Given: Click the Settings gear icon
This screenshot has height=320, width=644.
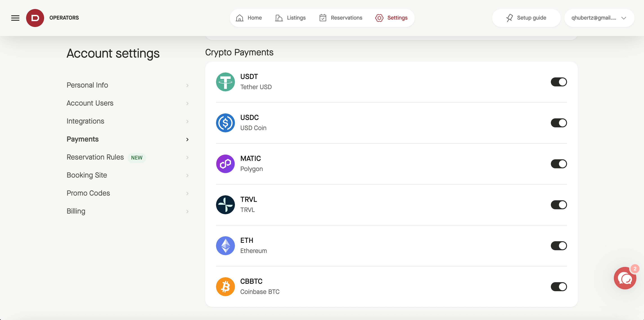Looking at the screenshot, I should tap(379, 18).
